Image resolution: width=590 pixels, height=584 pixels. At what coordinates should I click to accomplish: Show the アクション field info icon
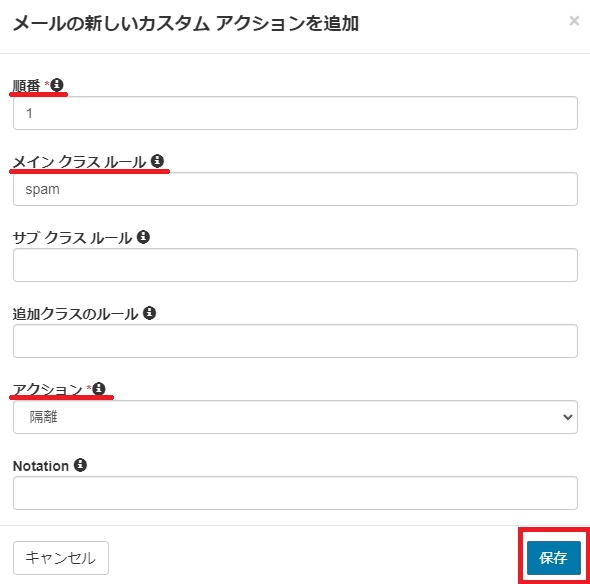(x=99, y=388)
